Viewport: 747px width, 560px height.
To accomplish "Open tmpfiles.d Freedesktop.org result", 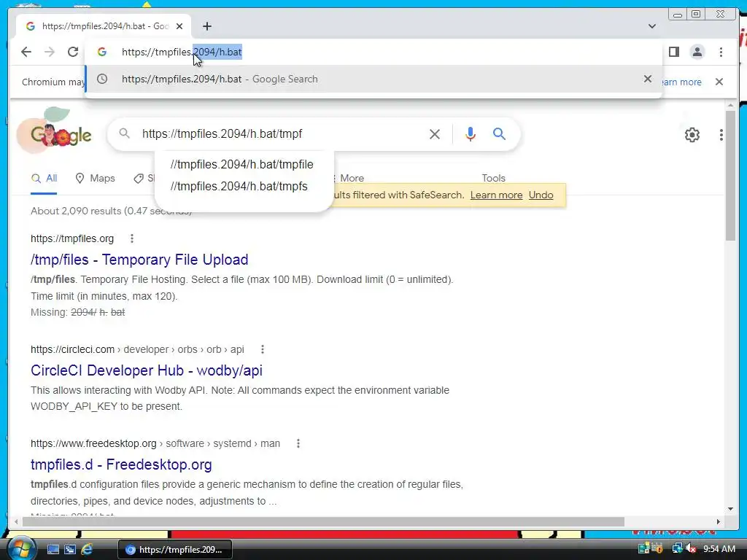I will [x=121, y=464].
